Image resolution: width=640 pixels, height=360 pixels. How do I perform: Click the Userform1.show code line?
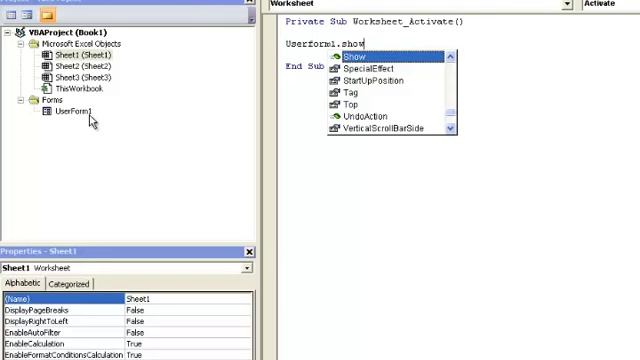[325, 44]
